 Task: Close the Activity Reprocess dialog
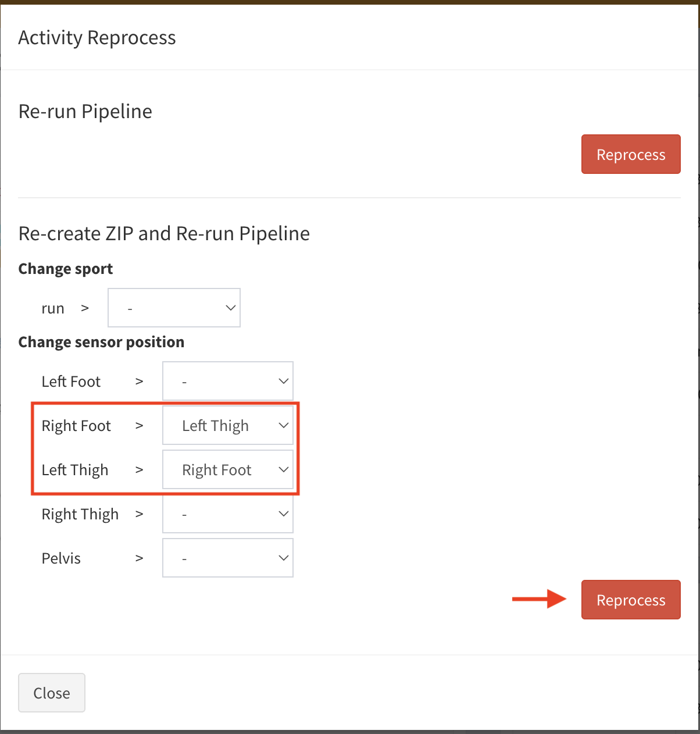[52, 693]
